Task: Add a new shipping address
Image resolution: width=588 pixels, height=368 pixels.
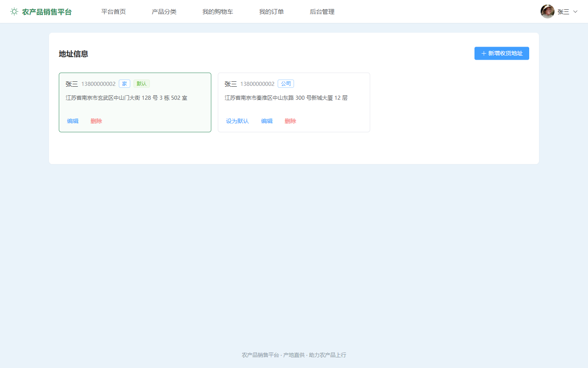Action: click(x=502, y=54)
